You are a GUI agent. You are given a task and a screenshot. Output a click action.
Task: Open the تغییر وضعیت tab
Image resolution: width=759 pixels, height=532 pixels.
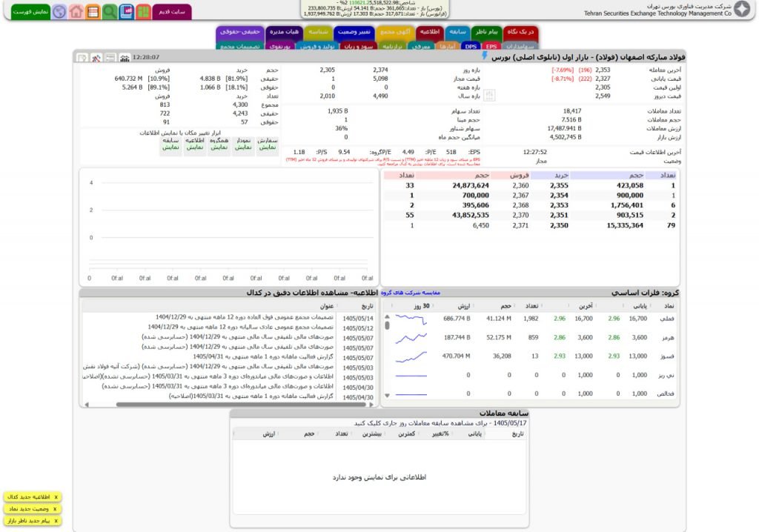pyautogui.click(x=354, y=32)
